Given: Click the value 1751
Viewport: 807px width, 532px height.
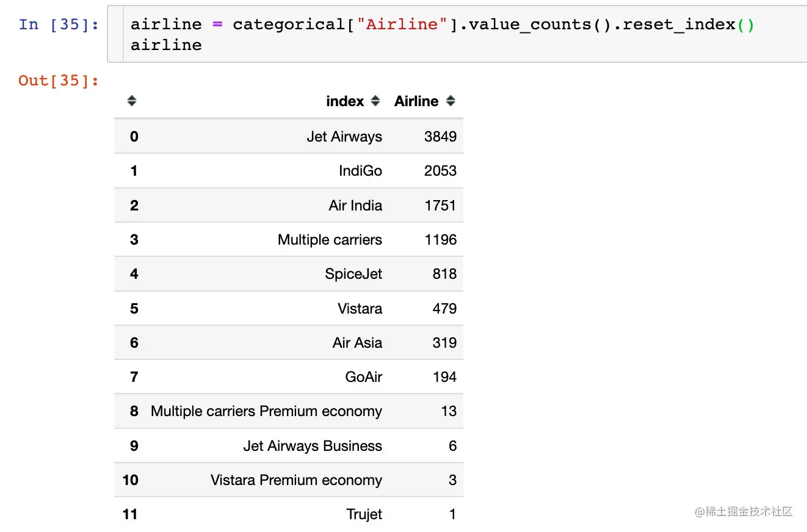Looking at the screenshot, I should click(440, 206).
